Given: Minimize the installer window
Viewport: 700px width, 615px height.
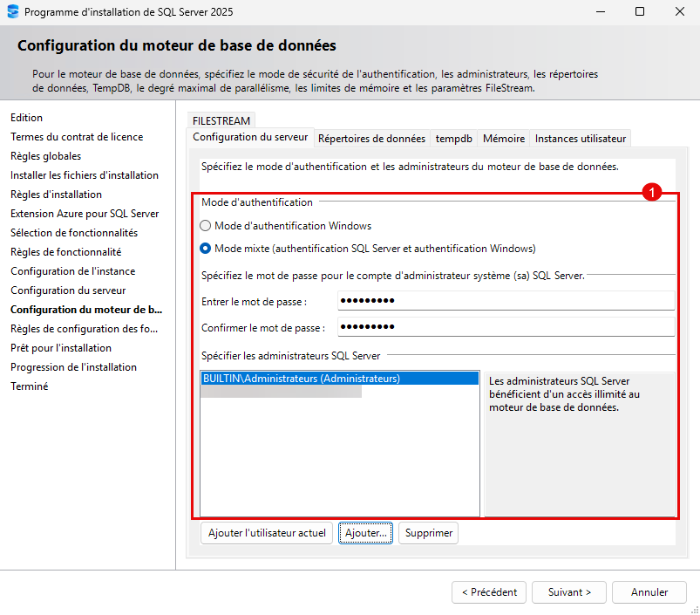Looking at the screenshot, I should click(x=601, y=11).
